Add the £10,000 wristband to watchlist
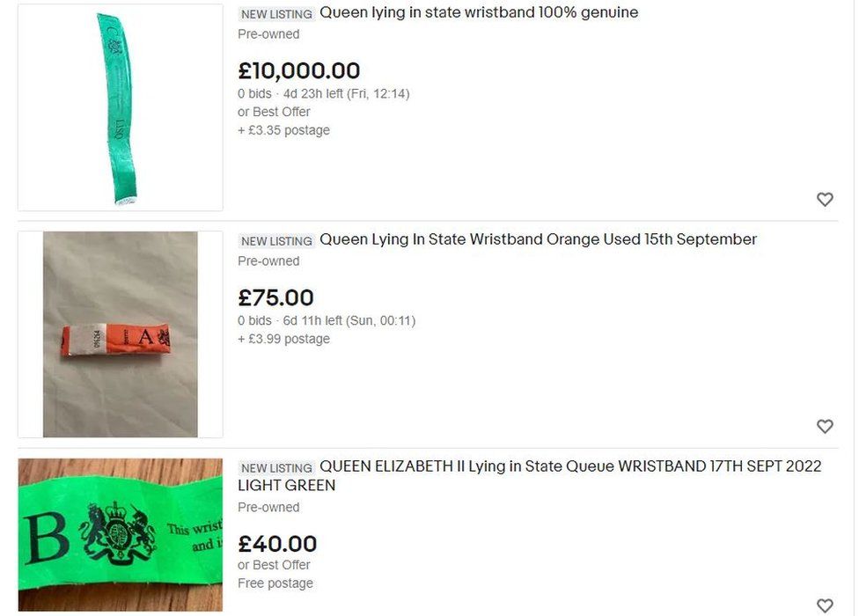Image resolution: width=859 pixels, height=616 pixels. pos(825,199)
